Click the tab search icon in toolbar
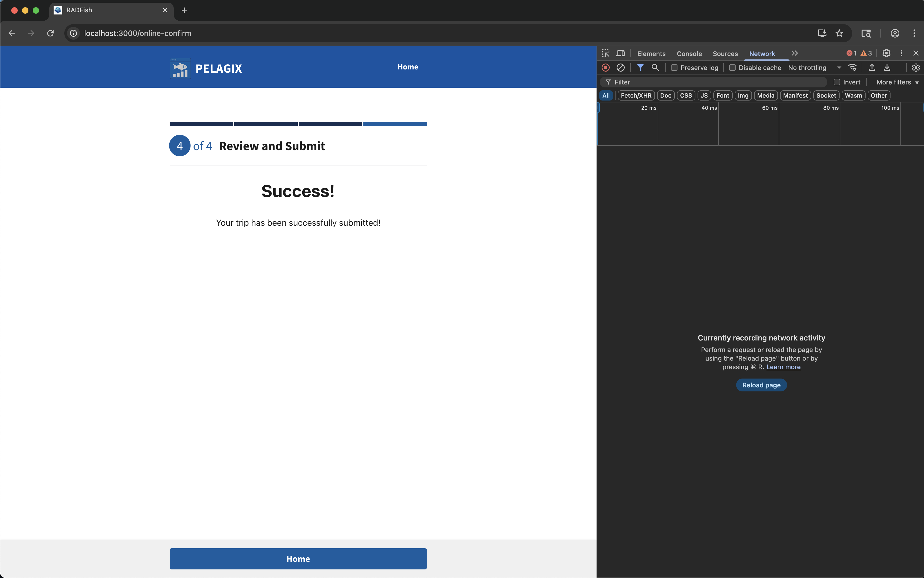This screenshot has height=578, width=924. [x=866, y=33]
